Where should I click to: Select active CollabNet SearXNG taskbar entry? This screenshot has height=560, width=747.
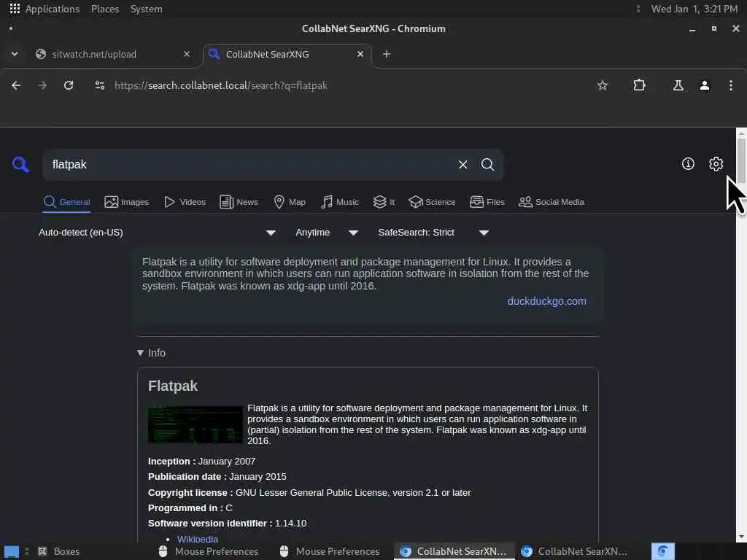454,551
